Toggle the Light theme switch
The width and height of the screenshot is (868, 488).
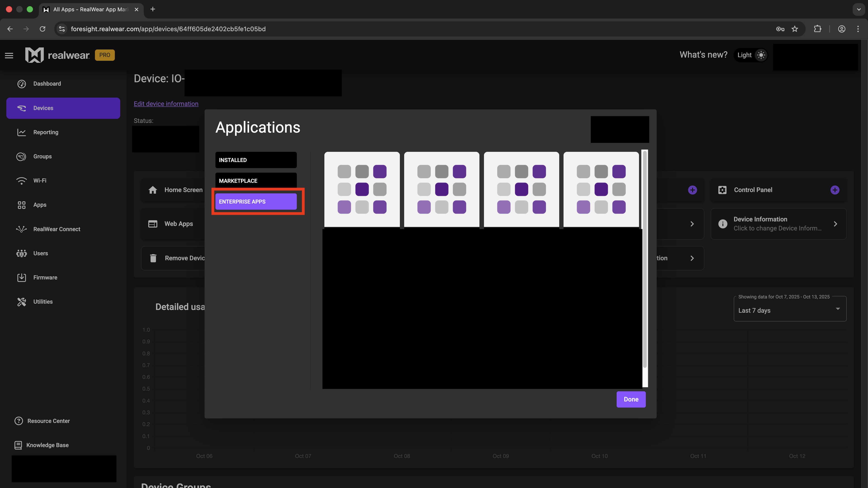click(751, 55)
